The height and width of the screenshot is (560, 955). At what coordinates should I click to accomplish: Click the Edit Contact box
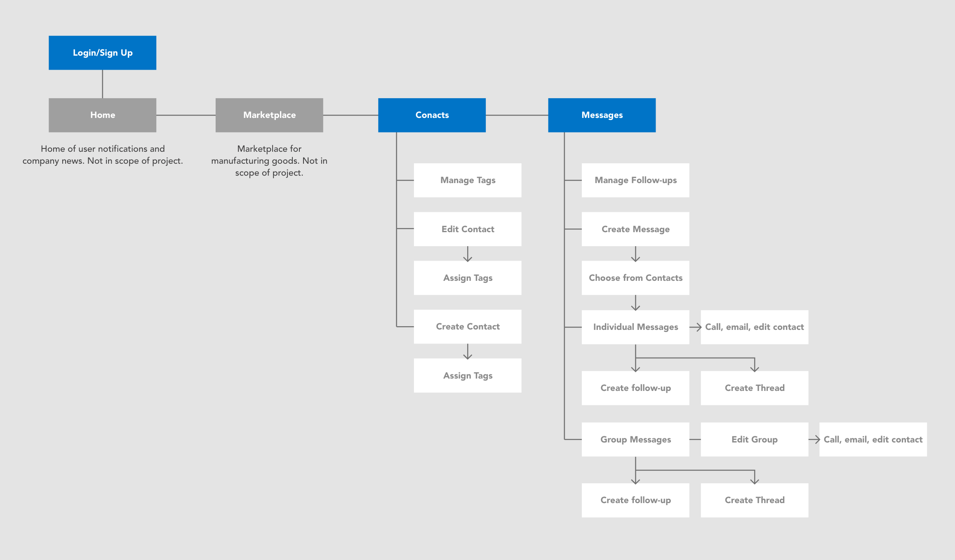coord(468,229)
